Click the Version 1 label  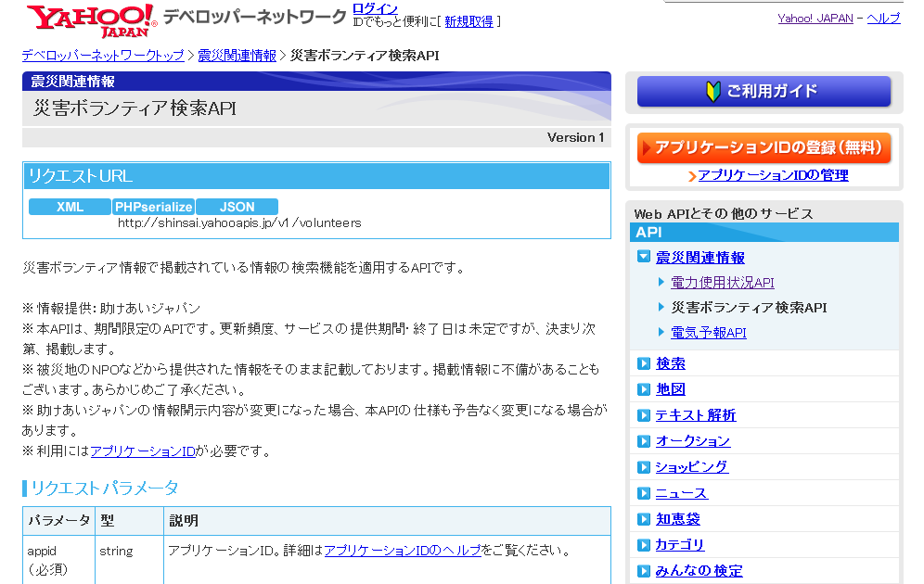click(575, 138)
